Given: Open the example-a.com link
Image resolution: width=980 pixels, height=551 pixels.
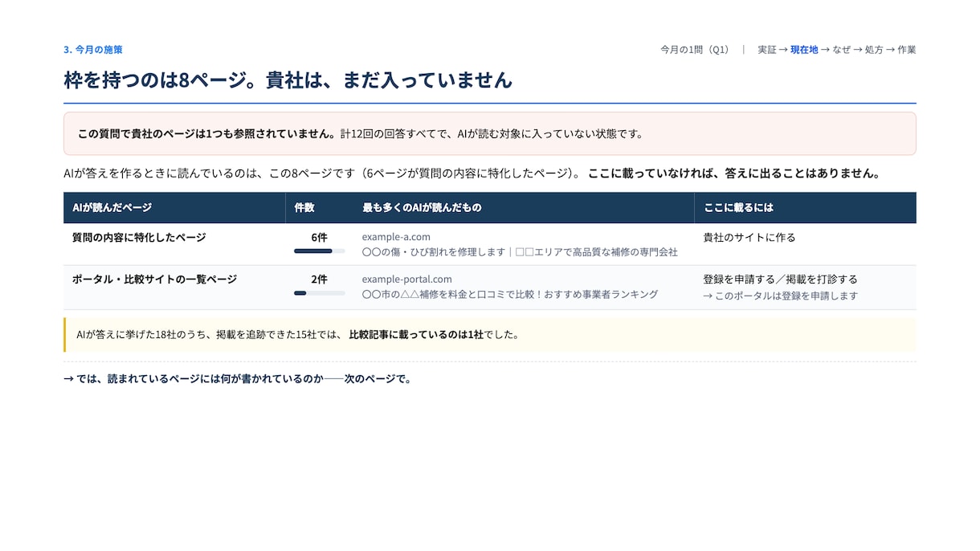Looking at the screenshot, I should (x=396, y=237).
